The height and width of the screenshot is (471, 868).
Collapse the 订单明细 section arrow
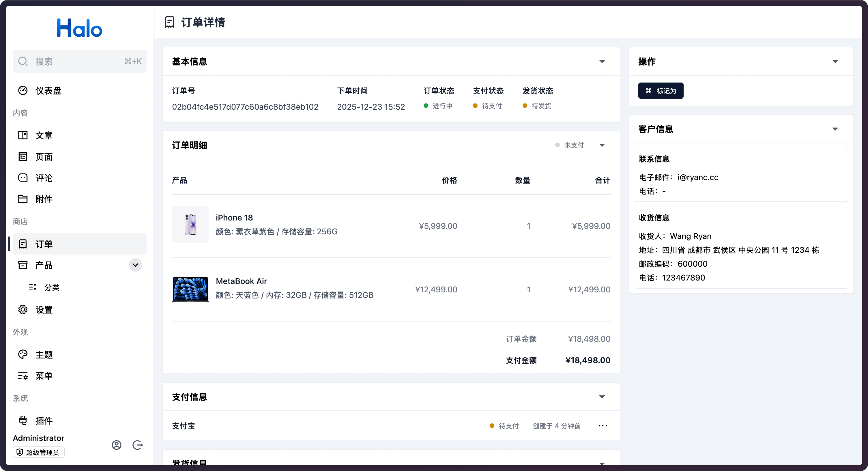coord(602,145)
